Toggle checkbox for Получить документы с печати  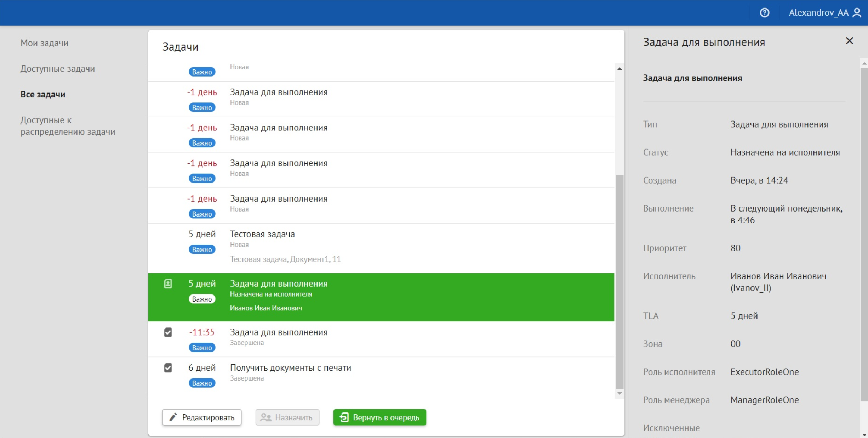tap(168, 368)
